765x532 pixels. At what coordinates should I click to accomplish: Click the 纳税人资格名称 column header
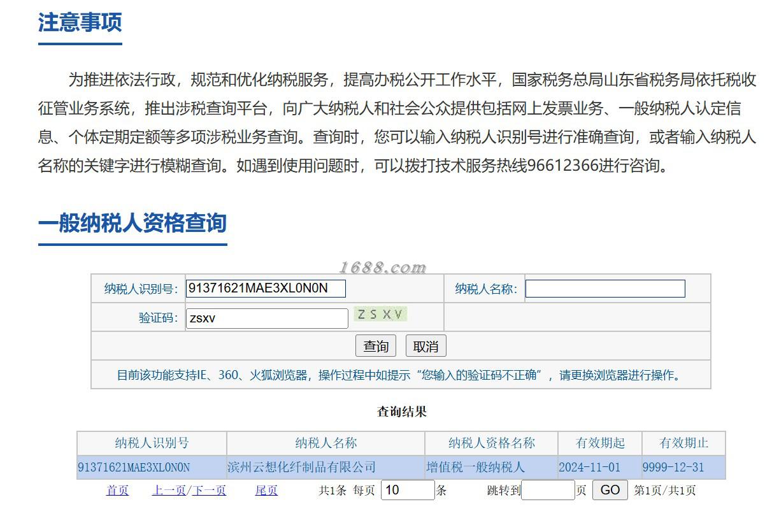tap(491, 443)
